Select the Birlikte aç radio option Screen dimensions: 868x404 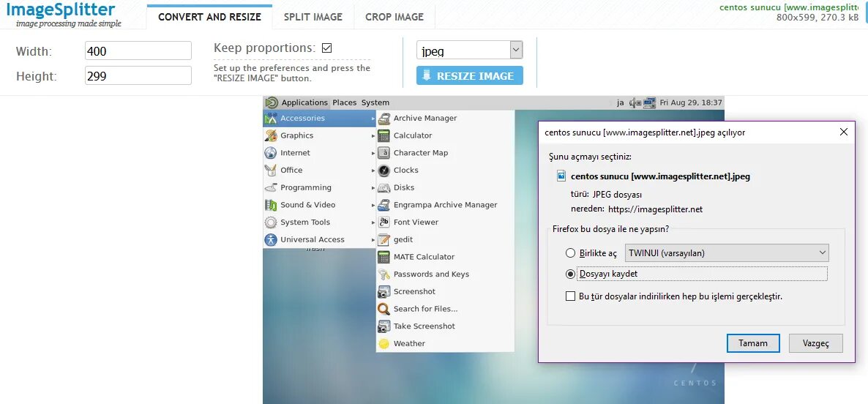pyautogui.click(x=571, y=253)
